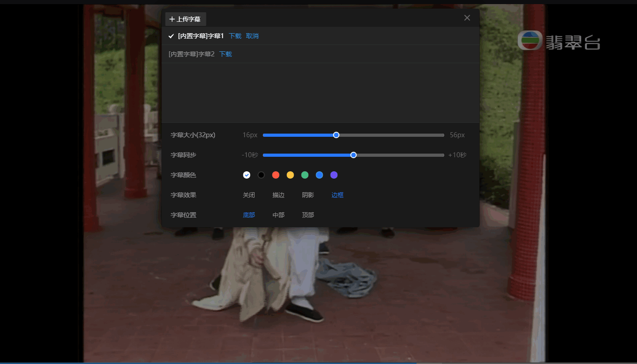637x364 pixels.
Task: Select the black subtitle color
Action: (x=261, y=175)
